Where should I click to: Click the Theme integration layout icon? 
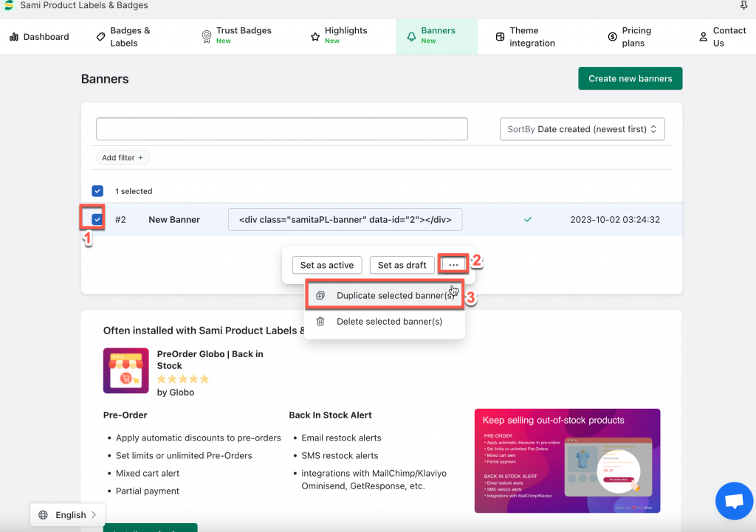pos(500,37)
